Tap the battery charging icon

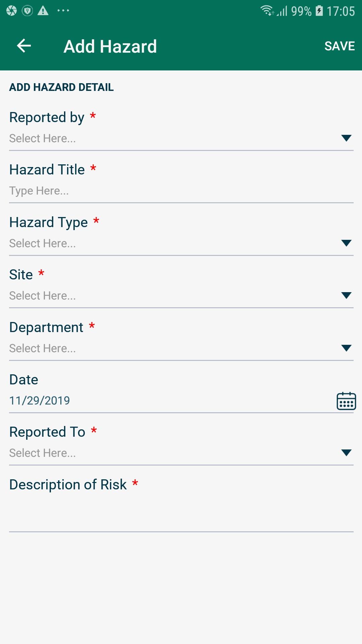[319, 11]
